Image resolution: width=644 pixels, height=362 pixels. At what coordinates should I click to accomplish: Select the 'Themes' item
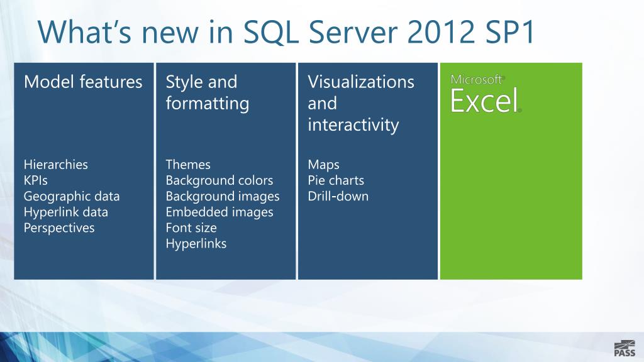[x=188, y=165]
